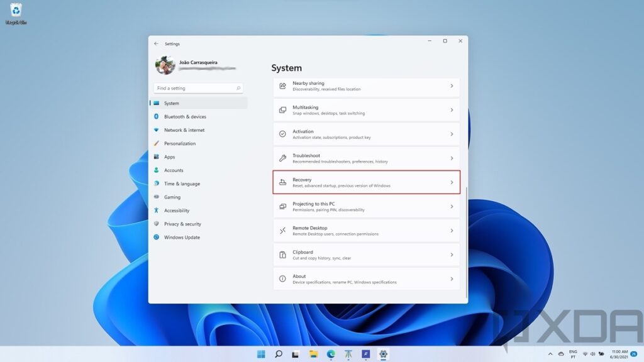
Task: Select Accounts in the sidebar menu
Action: click(174, 170)
